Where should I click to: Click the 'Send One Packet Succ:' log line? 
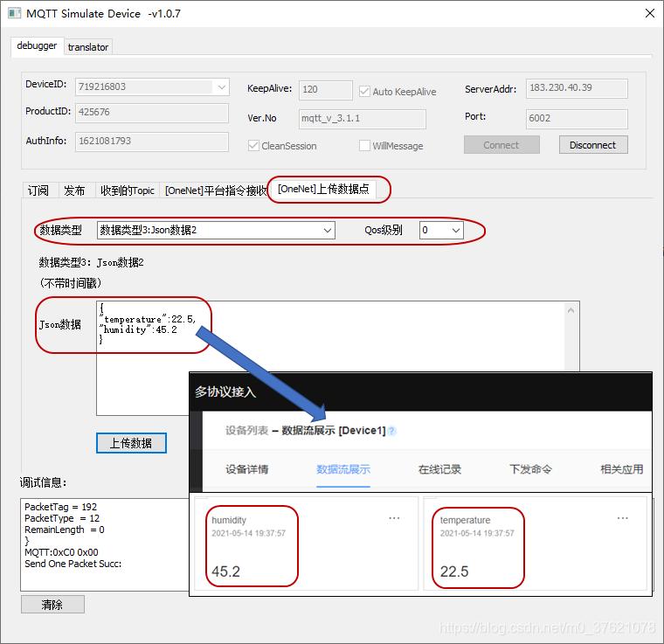click(x=73, y=564)
